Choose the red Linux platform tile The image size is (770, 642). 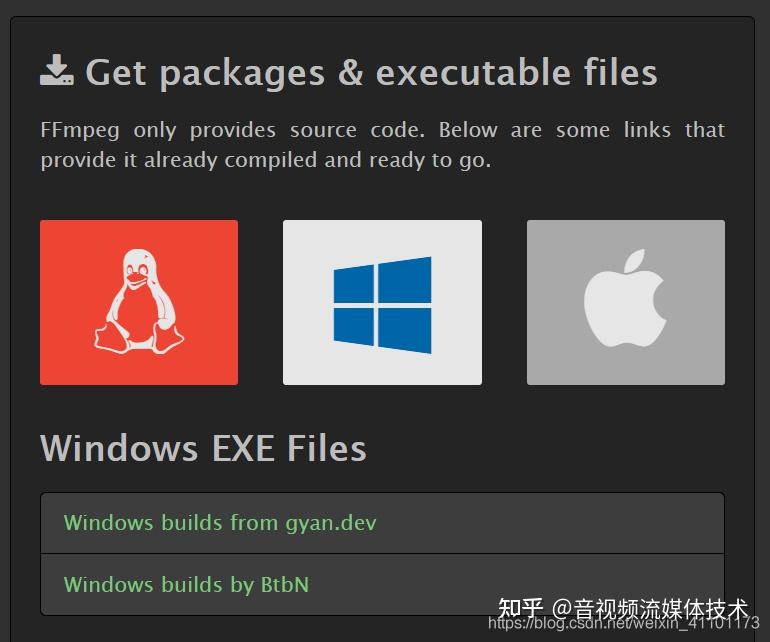click(139, 302)
